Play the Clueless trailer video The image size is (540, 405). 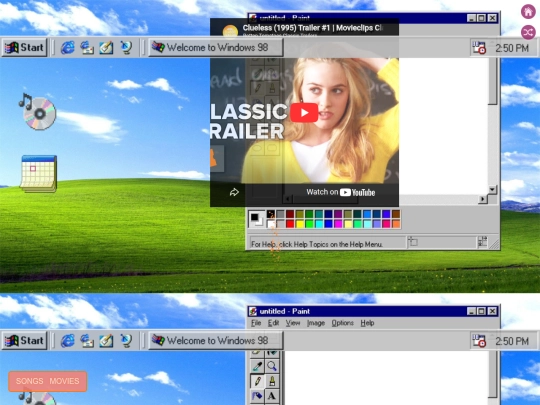304,112
